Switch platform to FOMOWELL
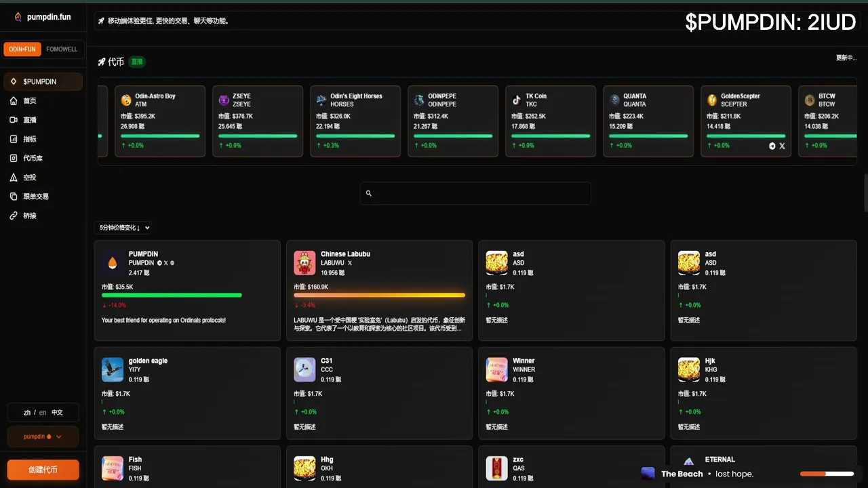 click(62, 49)
